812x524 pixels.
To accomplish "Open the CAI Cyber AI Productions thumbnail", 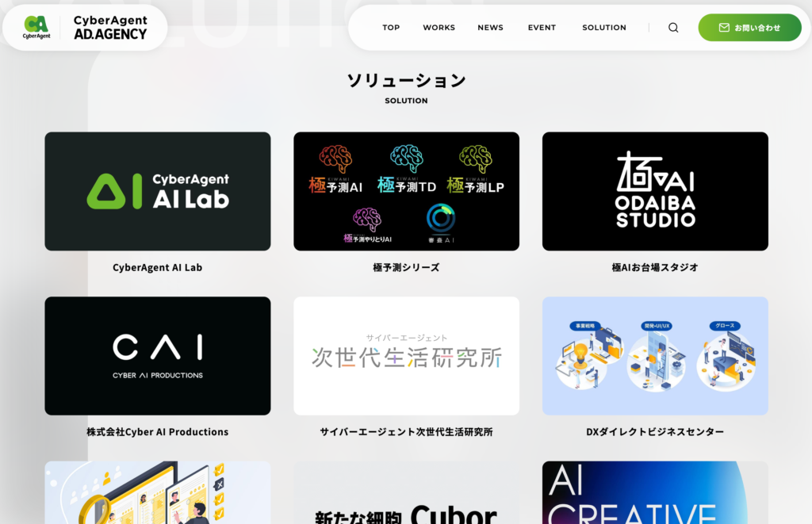I will (157, 356).
